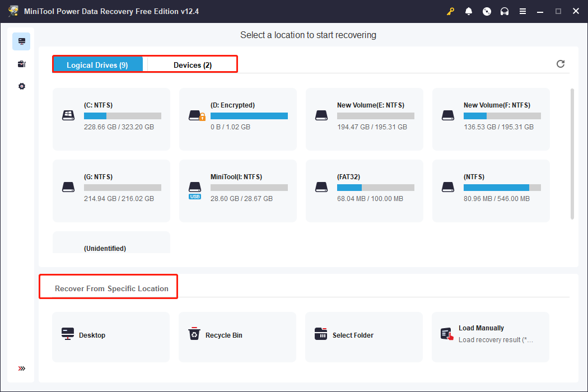Click the refresh drives icon
This screenshot has height=392, width=588.
[x=561, y=64]
